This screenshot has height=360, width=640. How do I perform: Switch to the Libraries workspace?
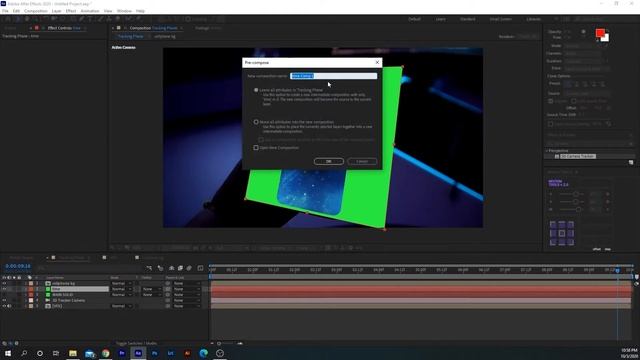tap(533, 19)
